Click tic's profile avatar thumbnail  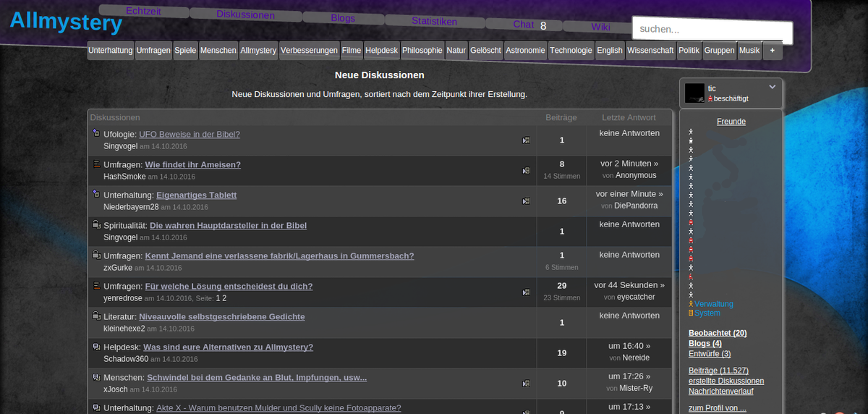tap(694, 93)
